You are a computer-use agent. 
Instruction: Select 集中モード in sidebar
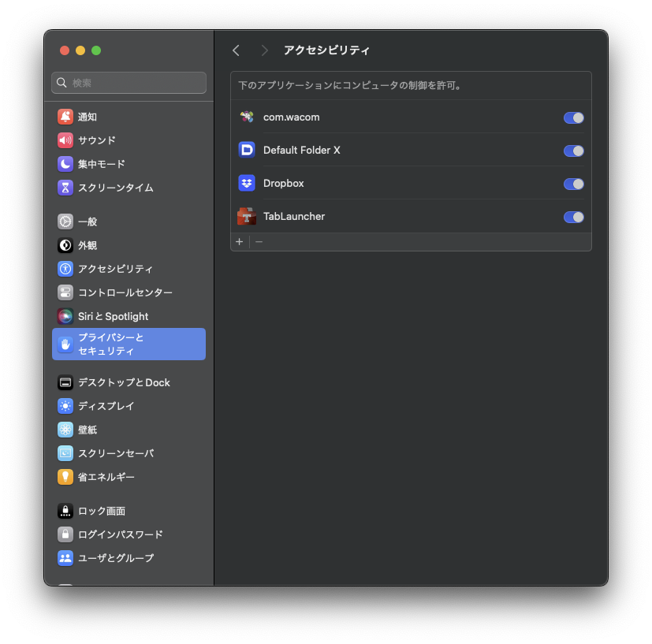coord(102,164)
